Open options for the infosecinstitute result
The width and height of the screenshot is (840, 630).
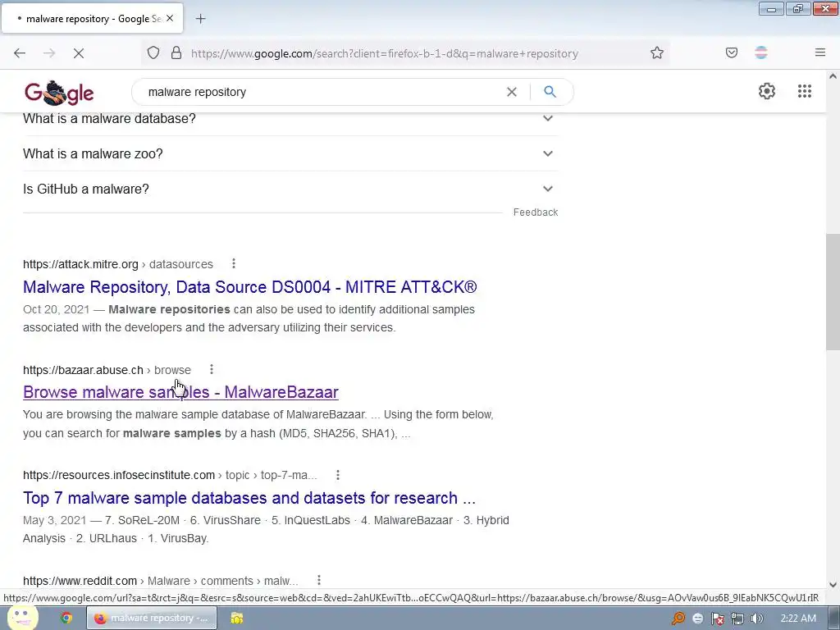coord(337,475)
